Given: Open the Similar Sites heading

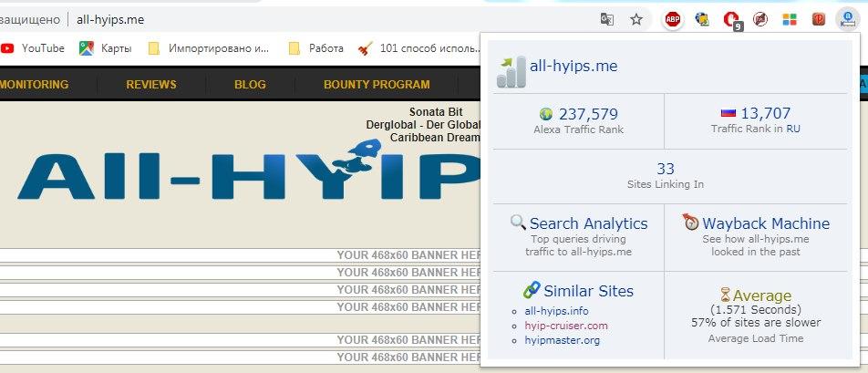Looking at the screenshot, I should pyautogui.click(x=588, y=291).
